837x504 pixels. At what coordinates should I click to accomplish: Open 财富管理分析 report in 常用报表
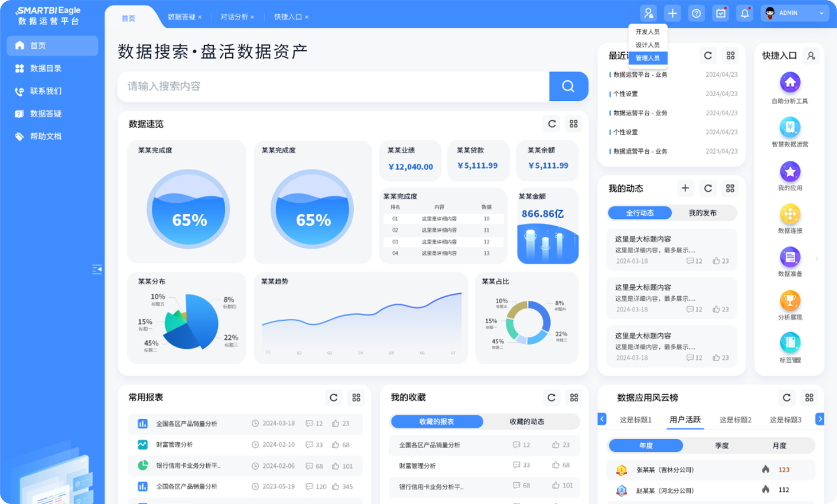click(x=174, y=444)
